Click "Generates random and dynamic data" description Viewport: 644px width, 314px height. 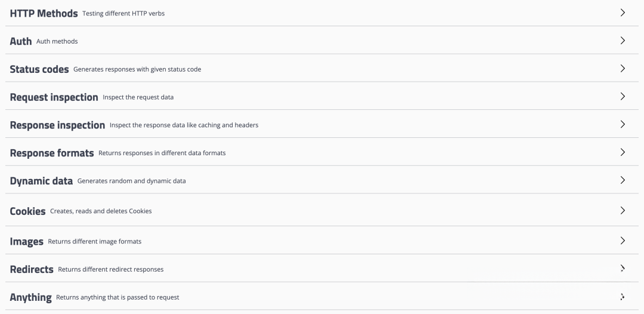(x=131, y=181)
